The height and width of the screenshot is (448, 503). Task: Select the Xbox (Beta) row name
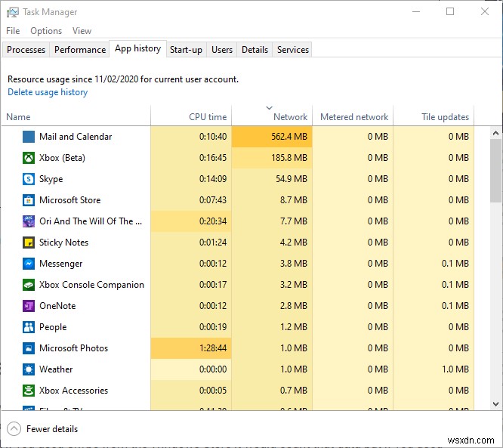tap(62, 158)
